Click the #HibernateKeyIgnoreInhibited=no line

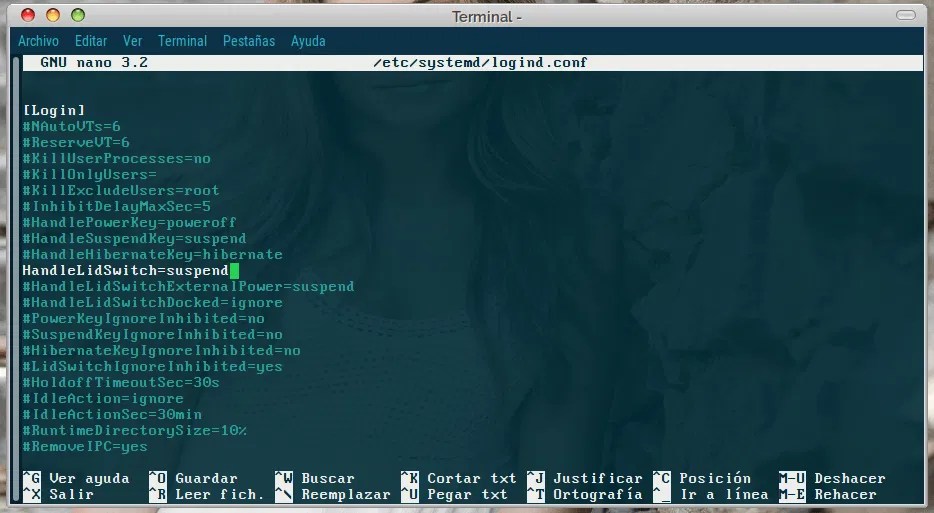coord(161,350)
